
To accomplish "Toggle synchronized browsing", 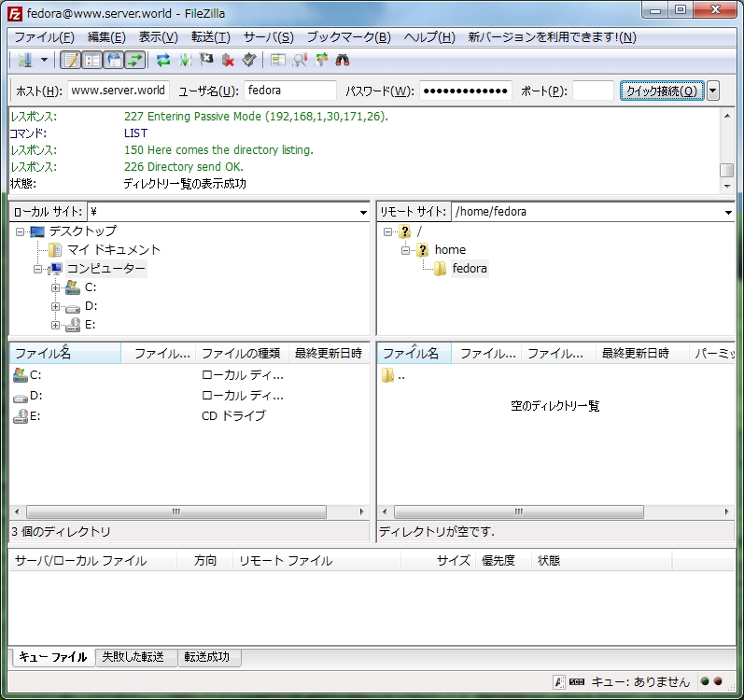I will (322, 61).
